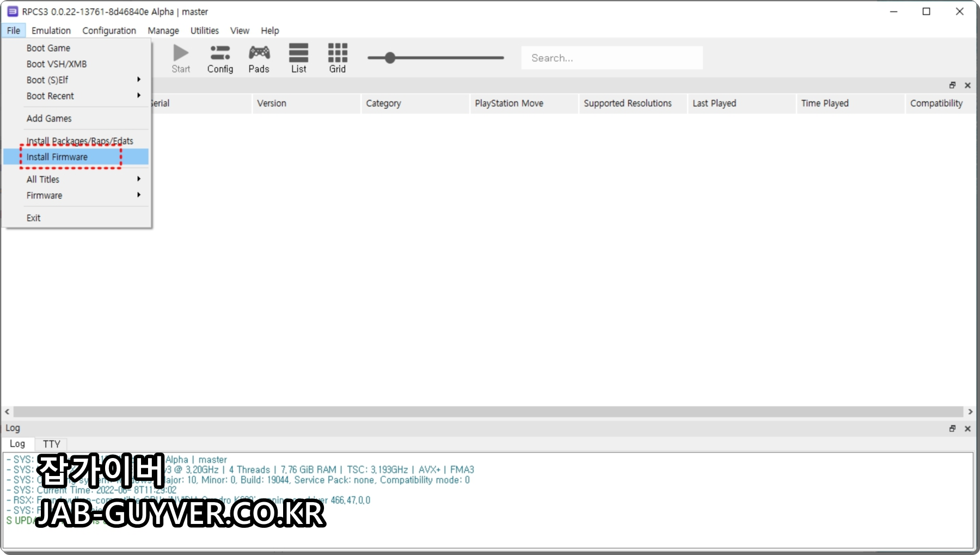Open the Manage menu

(163, 31)
